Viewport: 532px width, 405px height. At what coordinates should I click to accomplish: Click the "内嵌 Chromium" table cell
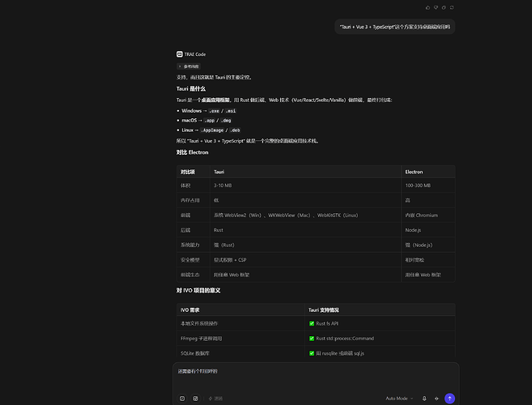(x=428, y=215)
